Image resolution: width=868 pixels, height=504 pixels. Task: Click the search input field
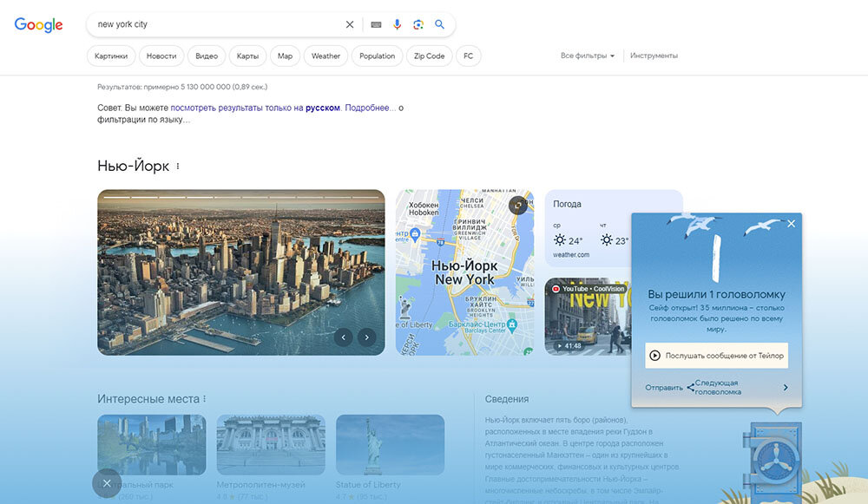coord(216,24)
